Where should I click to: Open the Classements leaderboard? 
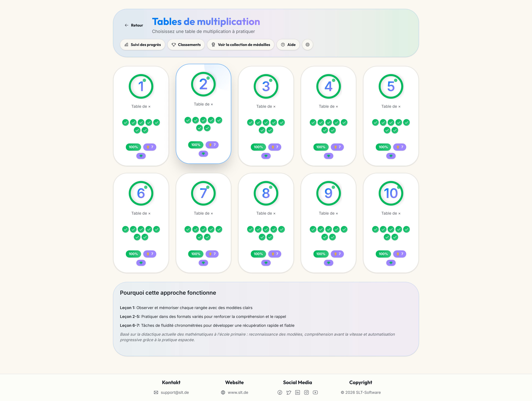[186, 45]
